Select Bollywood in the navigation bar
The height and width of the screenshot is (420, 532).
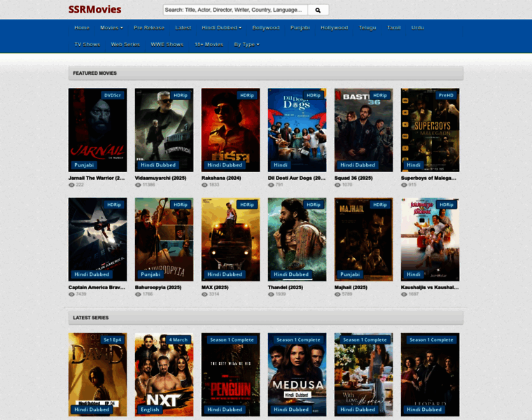(266, 28)
